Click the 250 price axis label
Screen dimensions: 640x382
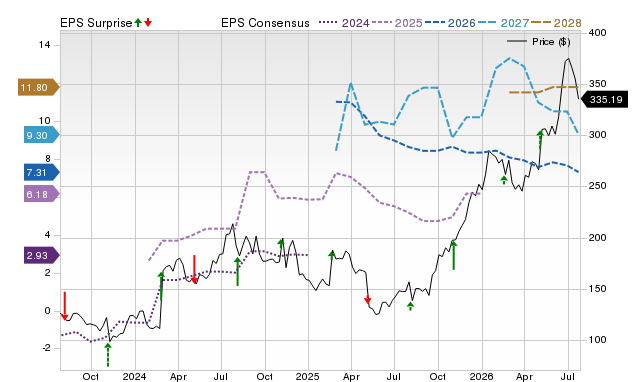click(x=597, y=186)
